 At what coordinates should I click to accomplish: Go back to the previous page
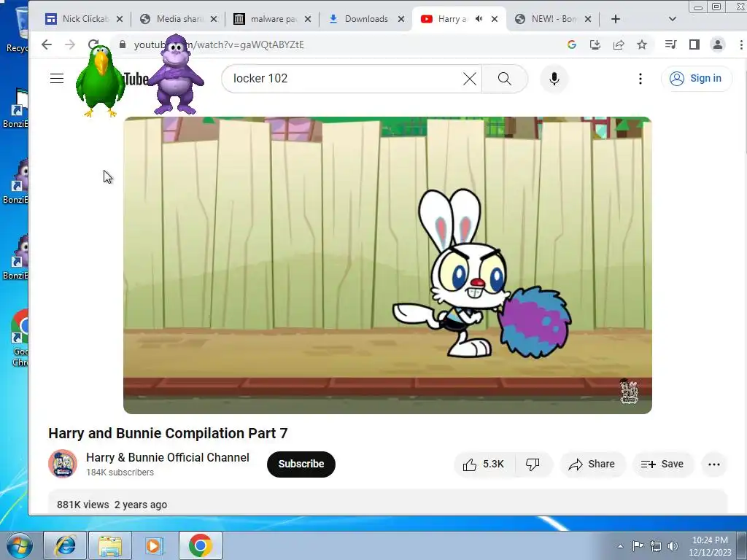point(46,44)
